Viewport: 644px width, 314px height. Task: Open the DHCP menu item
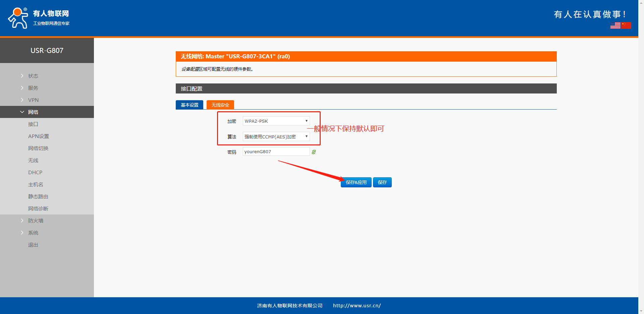point(35,172)
